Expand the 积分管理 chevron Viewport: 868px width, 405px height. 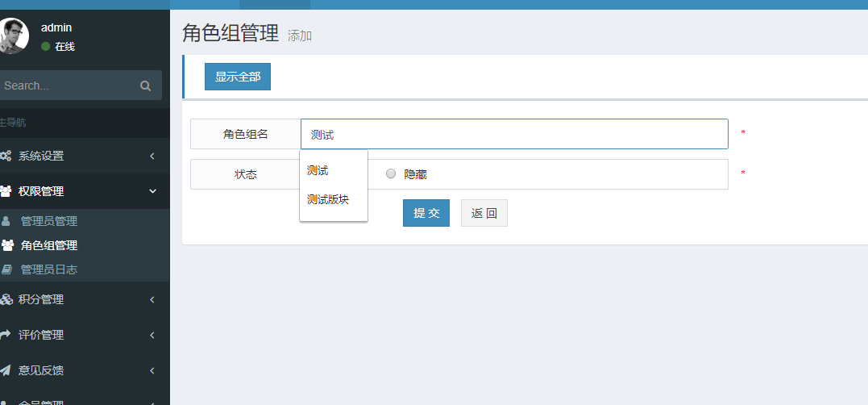pos(152,300)
